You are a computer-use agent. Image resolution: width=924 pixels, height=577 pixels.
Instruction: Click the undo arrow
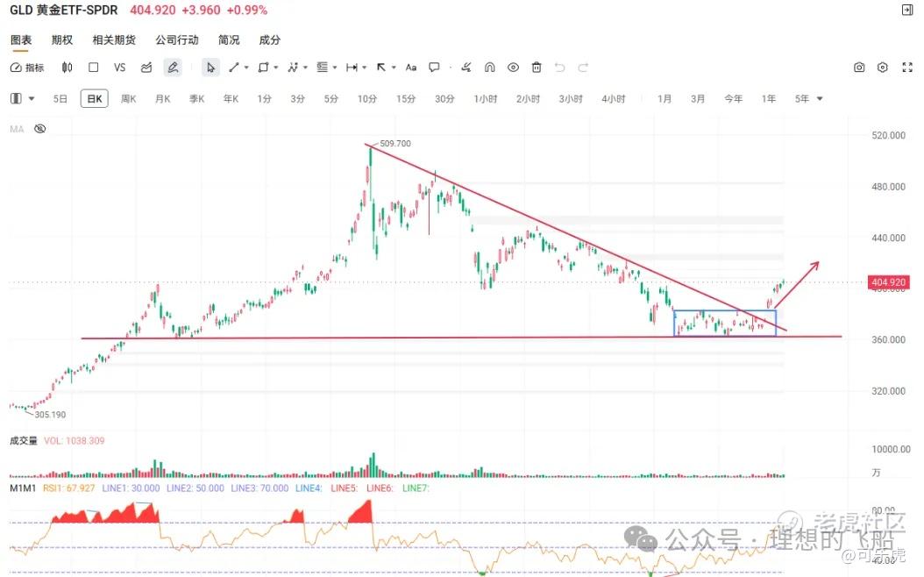560,68
